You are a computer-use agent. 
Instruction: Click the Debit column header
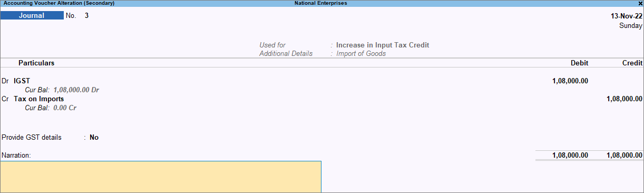click(579, 63)
